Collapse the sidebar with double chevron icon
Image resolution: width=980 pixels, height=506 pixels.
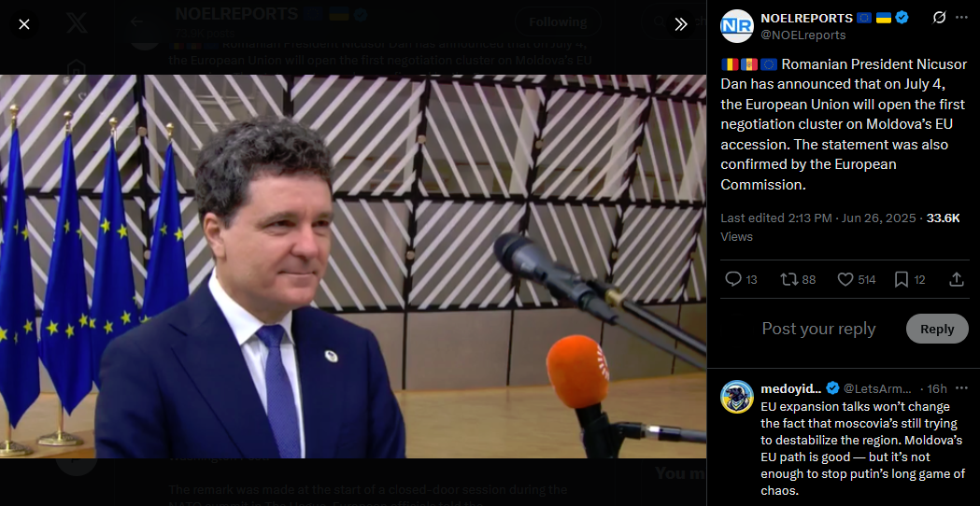coord(681,24)
